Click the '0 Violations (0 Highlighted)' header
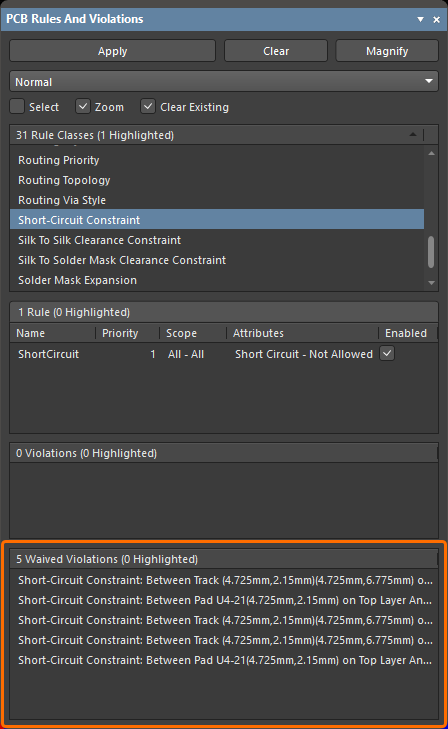The image size is (448, 729). click(224, 453)
